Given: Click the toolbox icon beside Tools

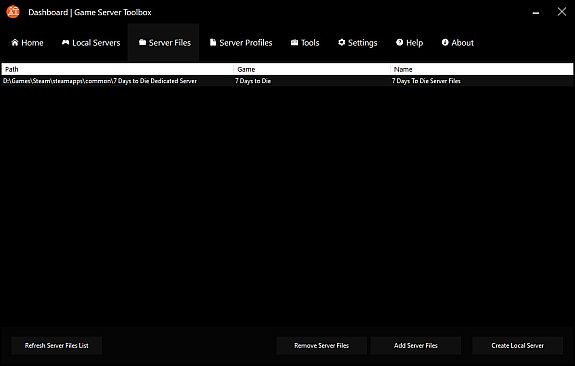Looking at the screenshot, I should [294, 43].
